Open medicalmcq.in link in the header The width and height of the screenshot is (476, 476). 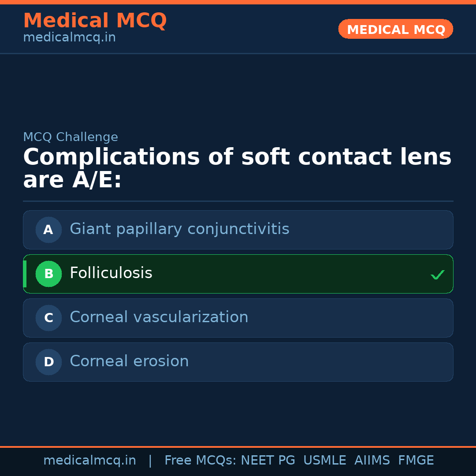click(x=69, y=38)
